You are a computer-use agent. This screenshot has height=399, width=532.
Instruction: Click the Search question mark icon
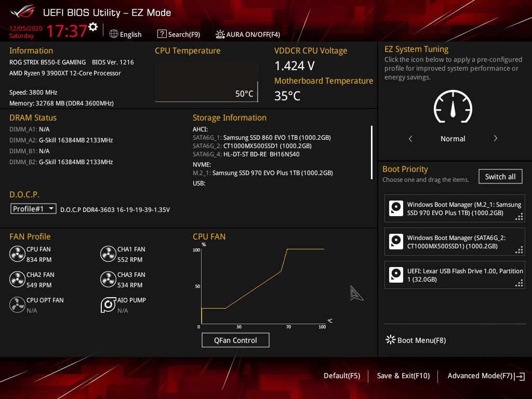pos(162,34)
